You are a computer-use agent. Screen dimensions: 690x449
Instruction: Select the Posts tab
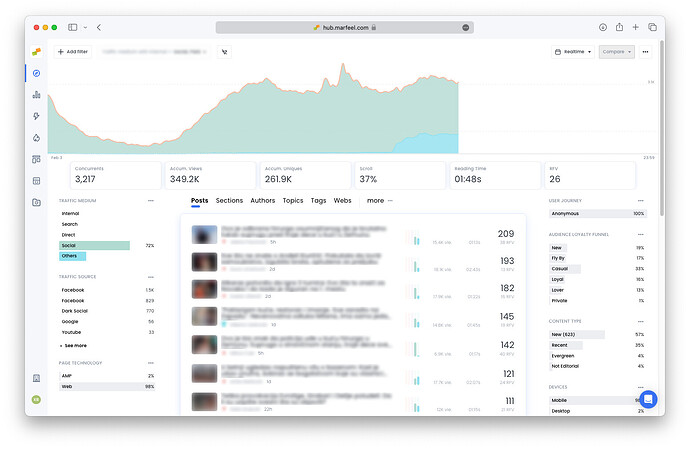[x=199, y=200]
